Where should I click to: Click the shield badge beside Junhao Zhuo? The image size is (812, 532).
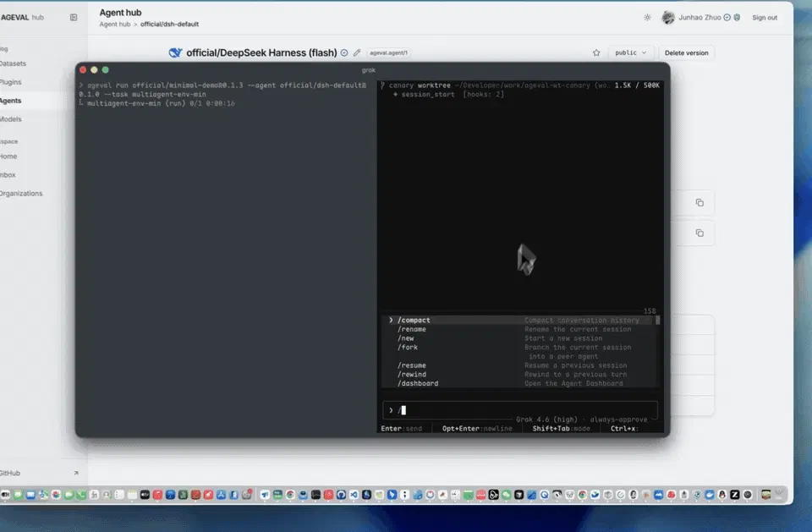[737, 18]
